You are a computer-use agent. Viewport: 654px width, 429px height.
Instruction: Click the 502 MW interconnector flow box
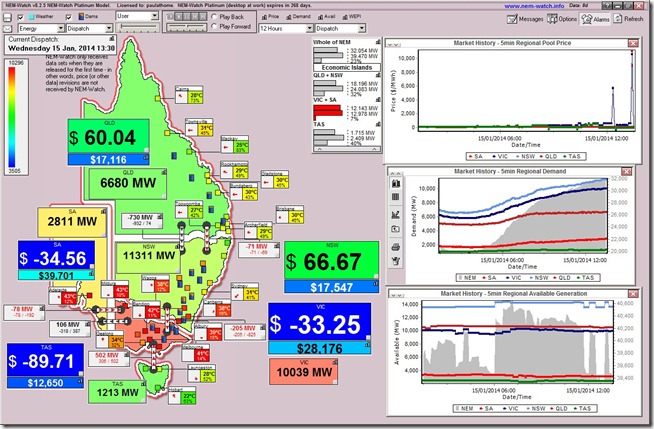[109, 358]
